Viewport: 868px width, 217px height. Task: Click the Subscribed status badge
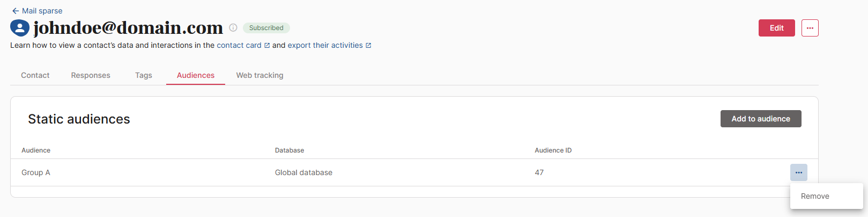point(266,28)
